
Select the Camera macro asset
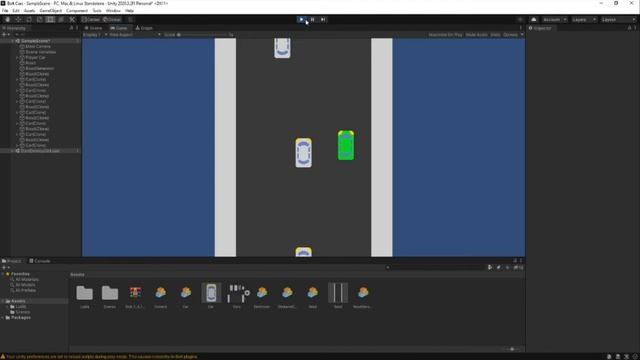click(x=160, y=293)
